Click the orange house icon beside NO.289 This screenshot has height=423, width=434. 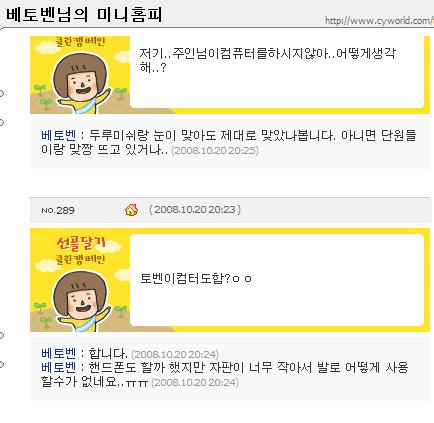[x=131, y=210]
